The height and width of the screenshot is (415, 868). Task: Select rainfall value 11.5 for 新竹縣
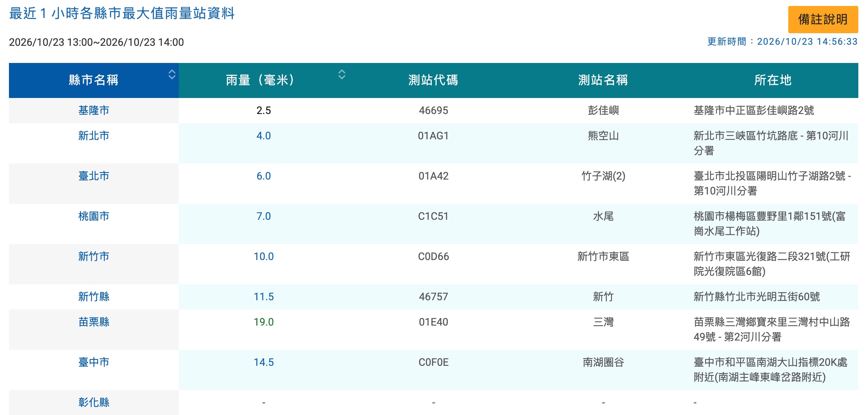[x=264, y=297]
